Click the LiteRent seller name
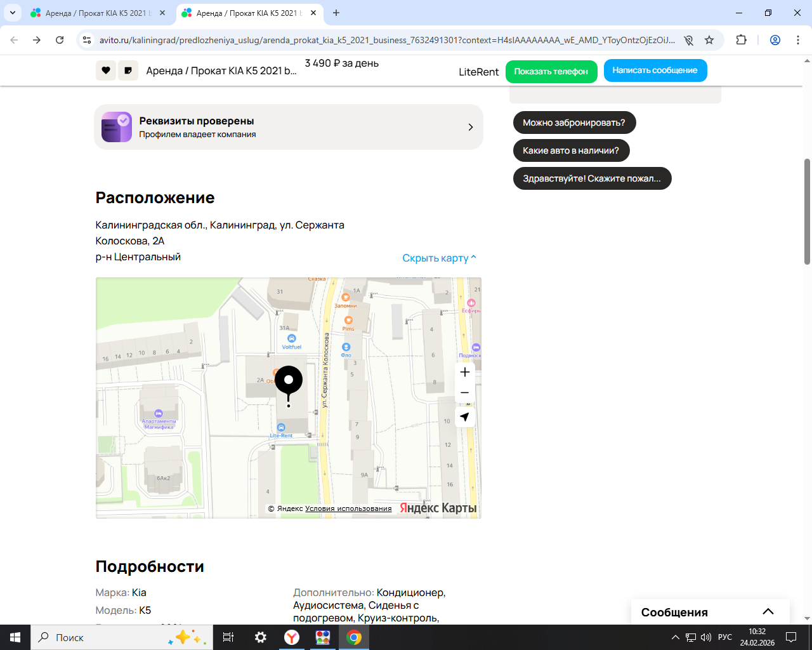This screenshot has width=812, height=650. pyautogui.click(x=479, y=72)
